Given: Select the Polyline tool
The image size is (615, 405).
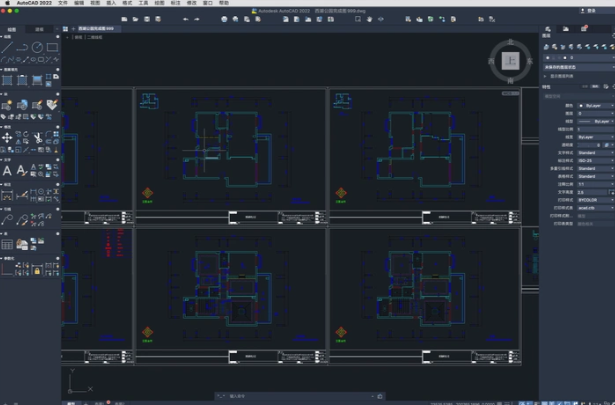Looking at the screenshot, I should click(x=22, y=47).
